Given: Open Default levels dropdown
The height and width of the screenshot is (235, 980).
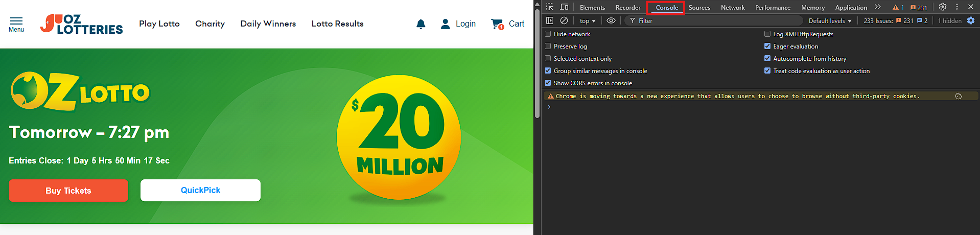Looking at the screenshot, I should [830, 20].
